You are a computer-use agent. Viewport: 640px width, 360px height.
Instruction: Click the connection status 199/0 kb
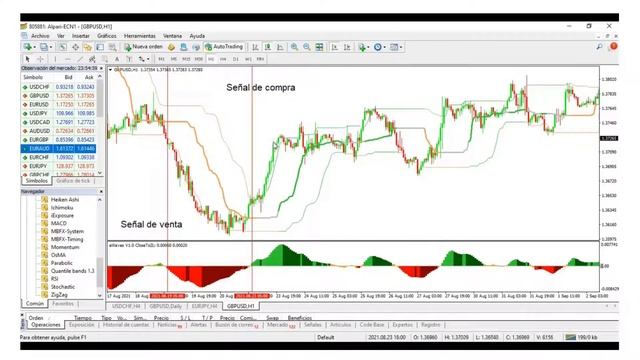click(581, 338)
